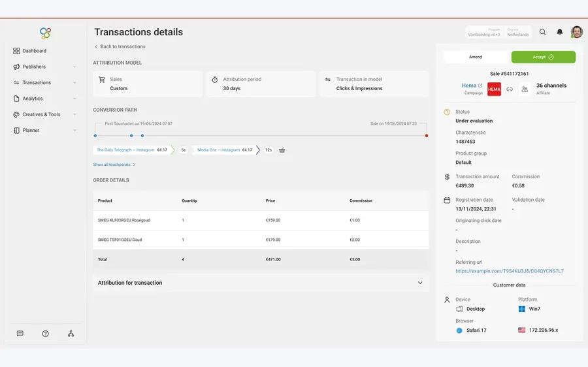Viewport: 588px width, 367px height.
Task: Expand Creatives & Tools submenu chevron
Action: pyautogui.click(x=74, y=114)
